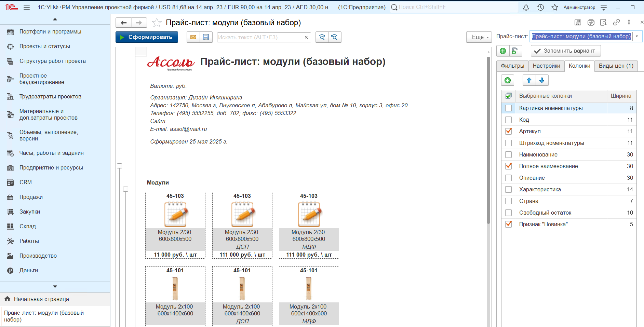Open the Виды цен (1) tab
644x327 pixels.
[616, 66]
